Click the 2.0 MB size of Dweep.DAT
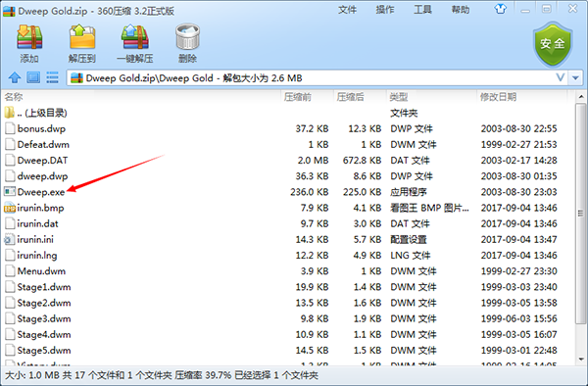The height and width of the screenshot is (386, 588). click(x=314, y=161)
